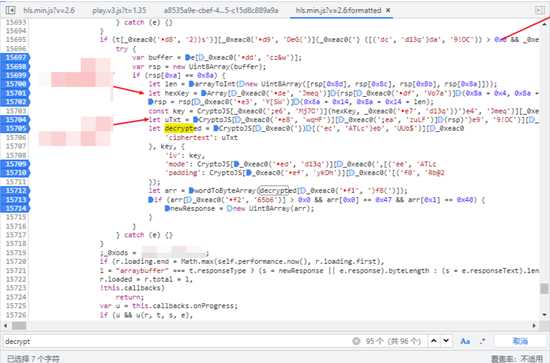Jump to previous search match arrow
The height and width of the screenshot is (363, 550).
pos(434,341)
